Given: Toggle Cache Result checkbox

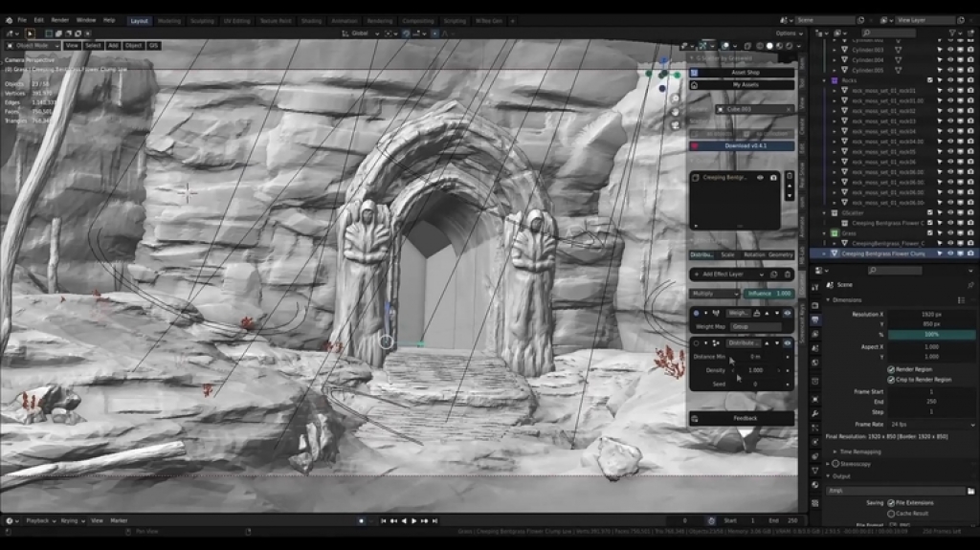Looking at the screenshot, I should pos(891,513).
